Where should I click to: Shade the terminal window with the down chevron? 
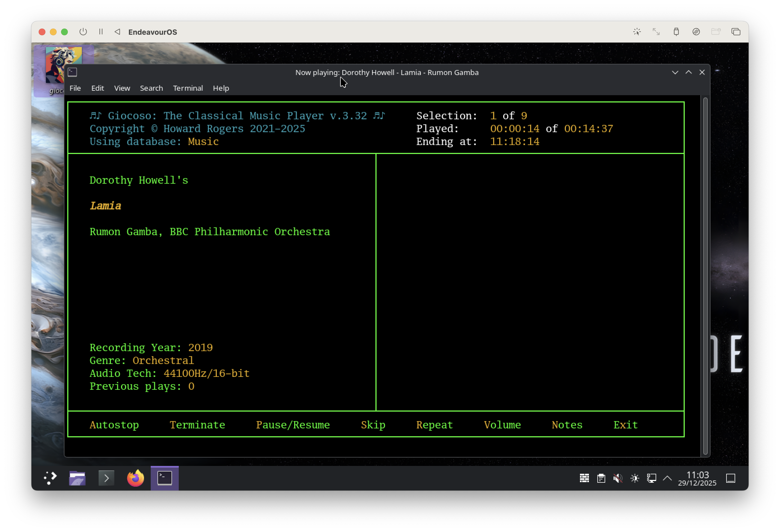[675, 72]
